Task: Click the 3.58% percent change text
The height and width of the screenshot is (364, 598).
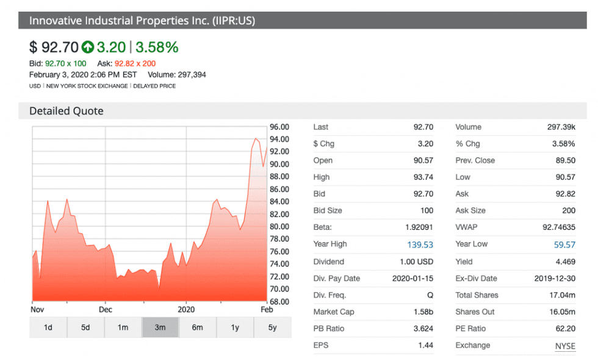Action: click(157, 47)
